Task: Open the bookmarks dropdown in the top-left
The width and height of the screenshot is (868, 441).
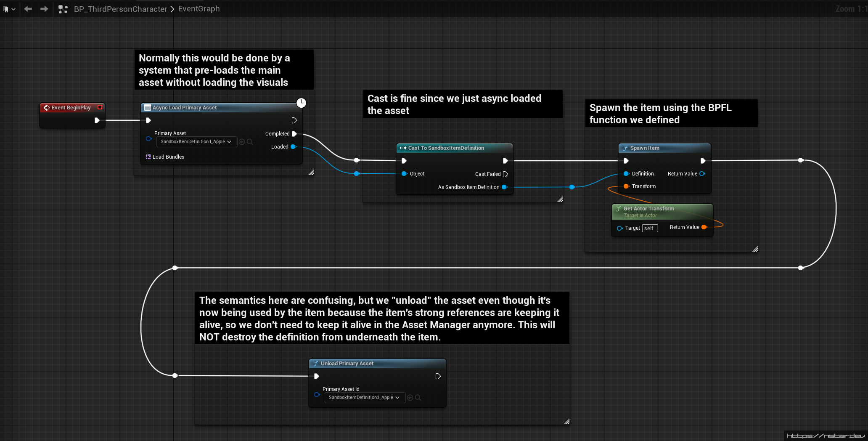Action: click(9, 9)
